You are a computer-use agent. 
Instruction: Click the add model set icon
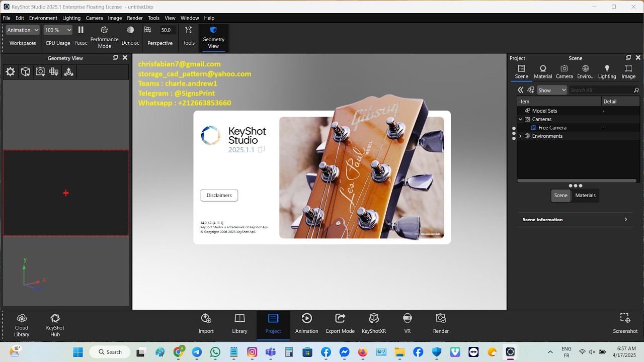pos(531,90)
